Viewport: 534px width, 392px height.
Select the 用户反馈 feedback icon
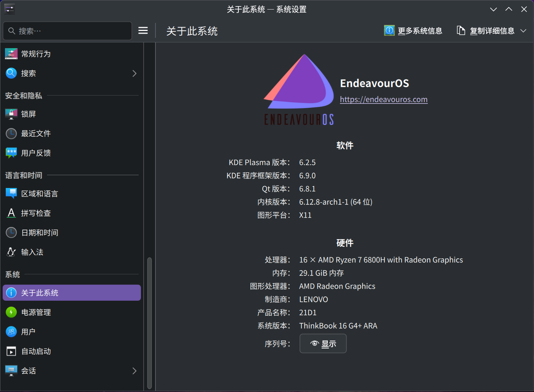click(x=11, y=153)
